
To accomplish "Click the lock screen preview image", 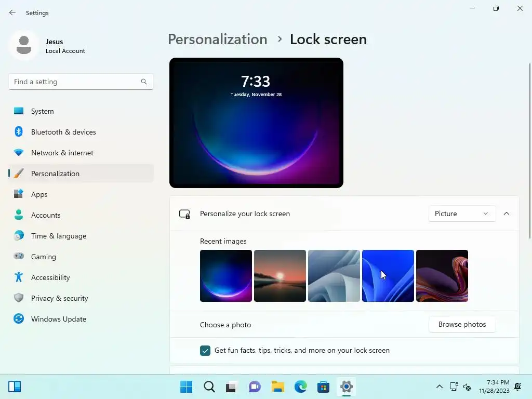I will (x=256, y=123).
